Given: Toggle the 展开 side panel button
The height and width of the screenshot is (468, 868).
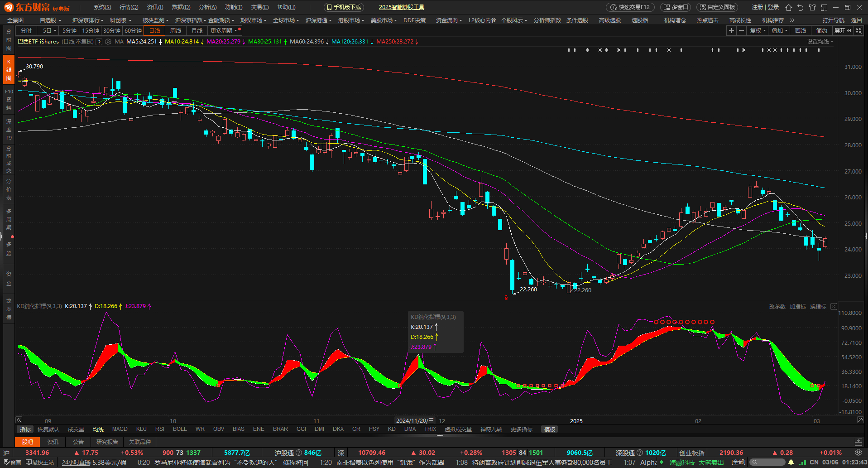Looking at the screenshot, I should (842, 31).
